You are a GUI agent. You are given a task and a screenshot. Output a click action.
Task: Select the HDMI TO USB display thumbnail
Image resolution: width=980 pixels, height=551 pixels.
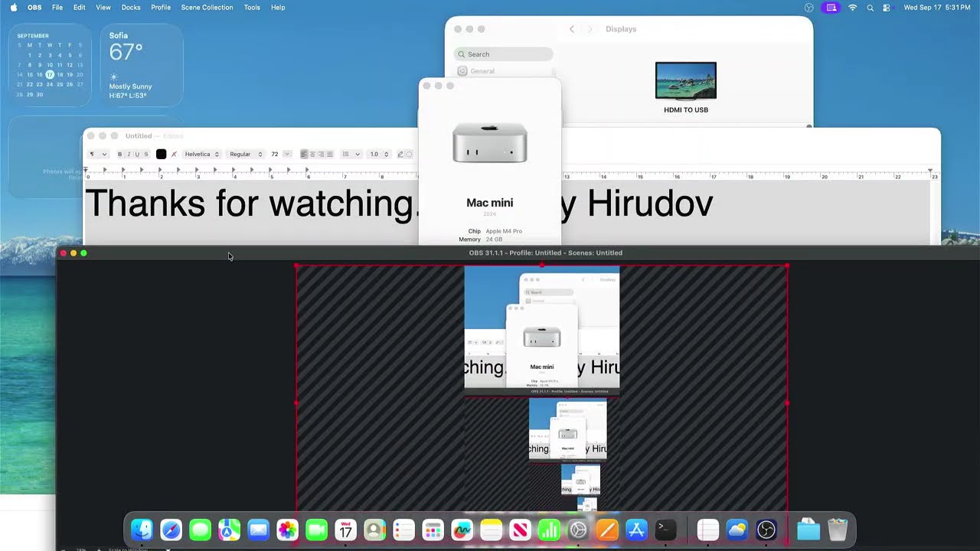(686, 80)
